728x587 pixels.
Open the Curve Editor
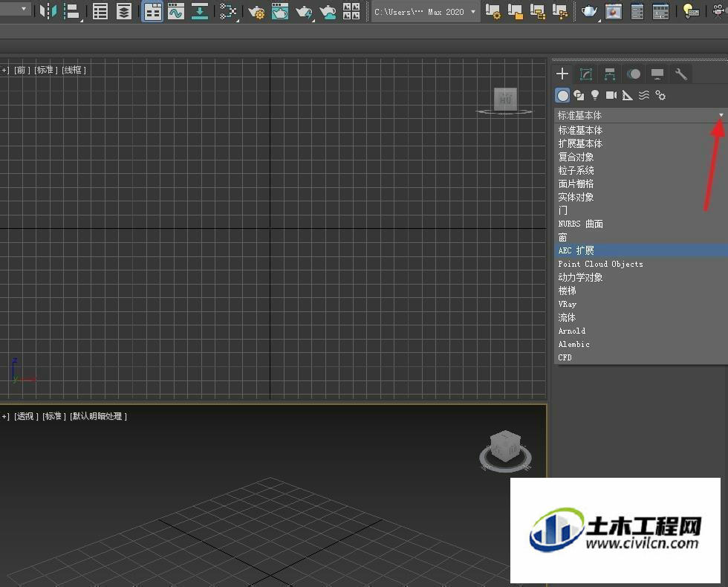[176, 11]
